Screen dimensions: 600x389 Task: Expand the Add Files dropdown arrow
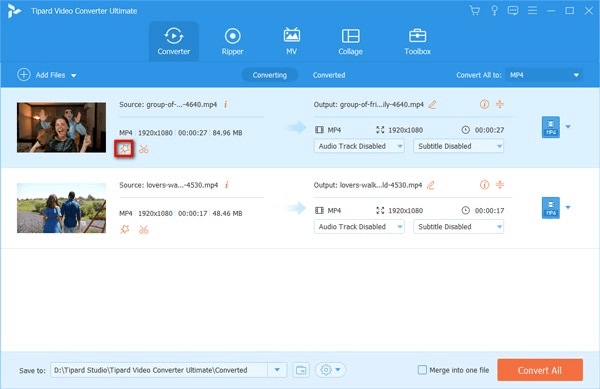[x=73, y=75]
